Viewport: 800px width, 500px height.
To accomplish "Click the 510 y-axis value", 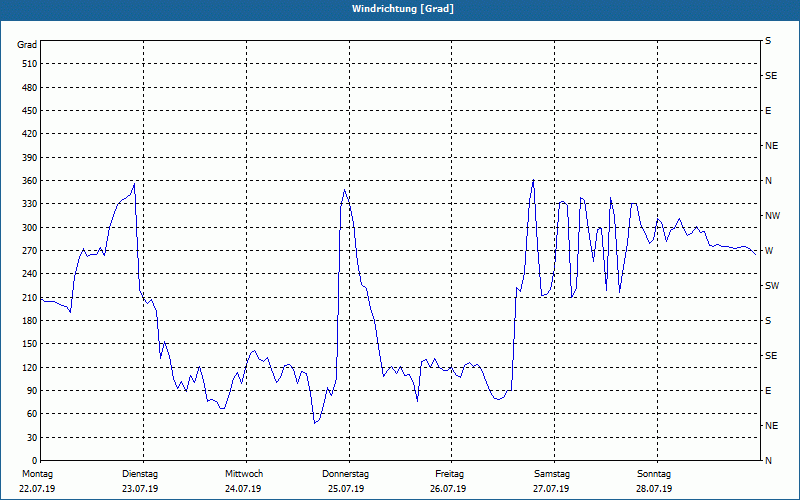I will tap(30, 64).
